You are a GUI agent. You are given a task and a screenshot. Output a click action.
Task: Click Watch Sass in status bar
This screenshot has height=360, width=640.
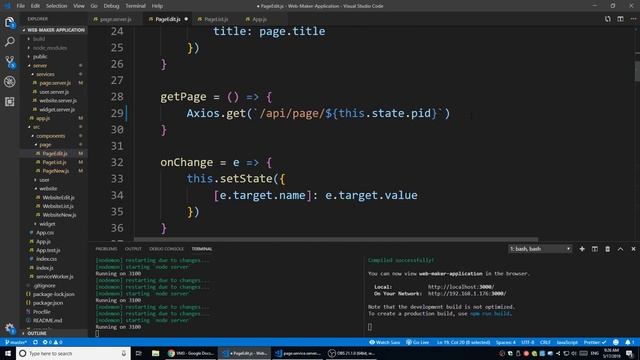[384, 342]
